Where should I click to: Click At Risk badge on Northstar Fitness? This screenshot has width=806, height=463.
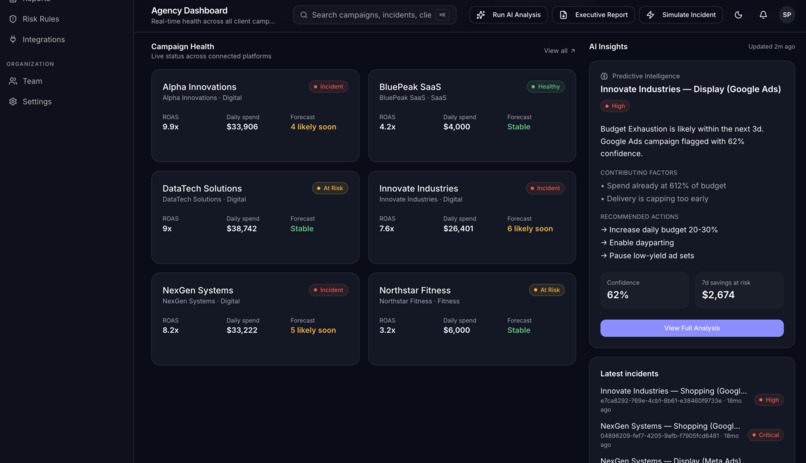[x=546, y=290]
